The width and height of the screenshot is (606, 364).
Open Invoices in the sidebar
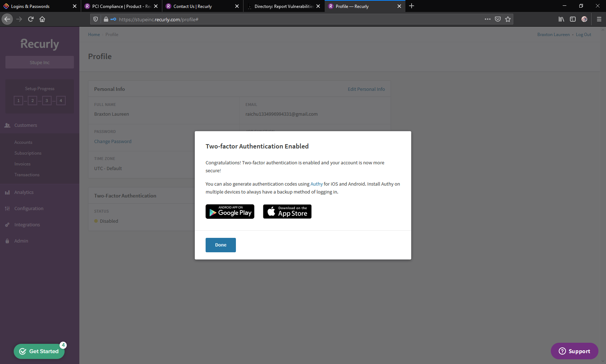tap(22, 164)
